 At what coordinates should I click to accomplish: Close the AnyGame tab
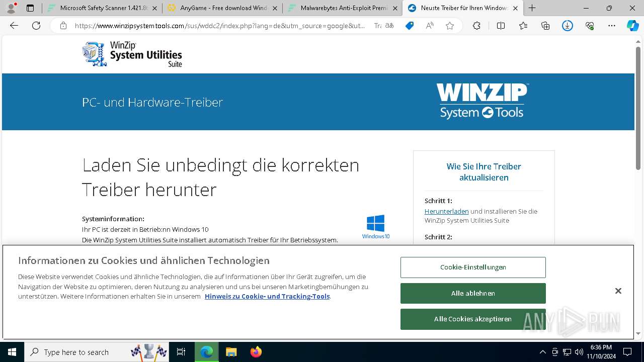[x=275, y=8]
